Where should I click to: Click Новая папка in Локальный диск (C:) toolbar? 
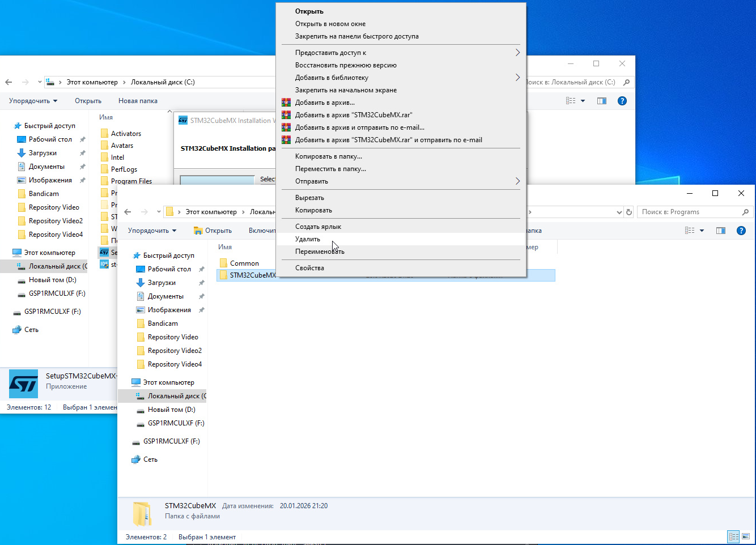coord(138,101)
